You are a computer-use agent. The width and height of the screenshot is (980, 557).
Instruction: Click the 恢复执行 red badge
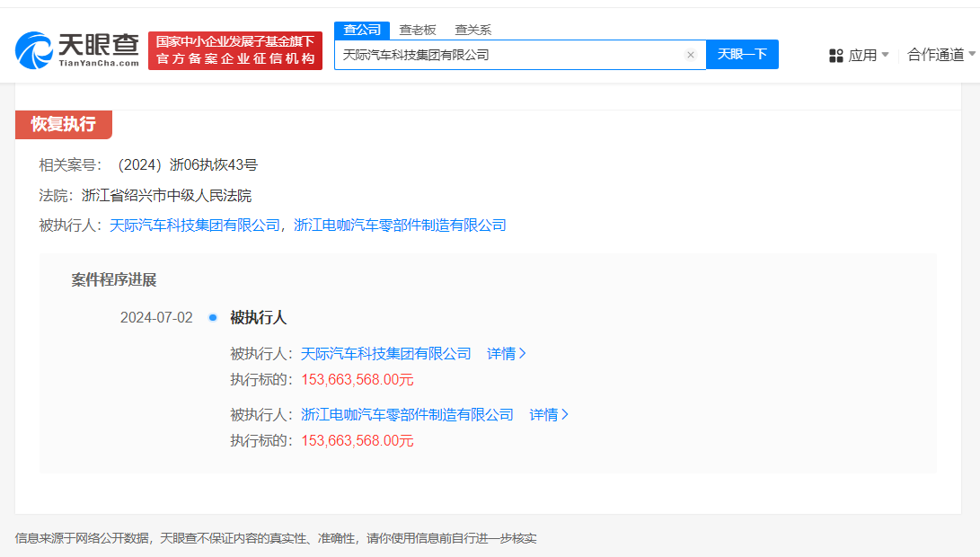pyautogui.click(x=63, y=124)
